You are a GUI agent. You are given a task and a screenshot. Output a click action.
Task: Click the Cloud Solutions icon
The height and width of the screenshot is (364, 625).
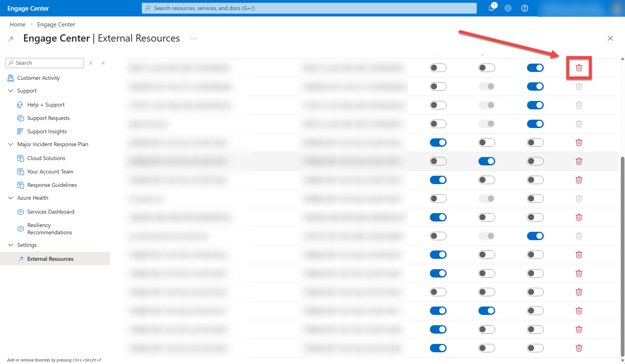click(x=20, y=158)
